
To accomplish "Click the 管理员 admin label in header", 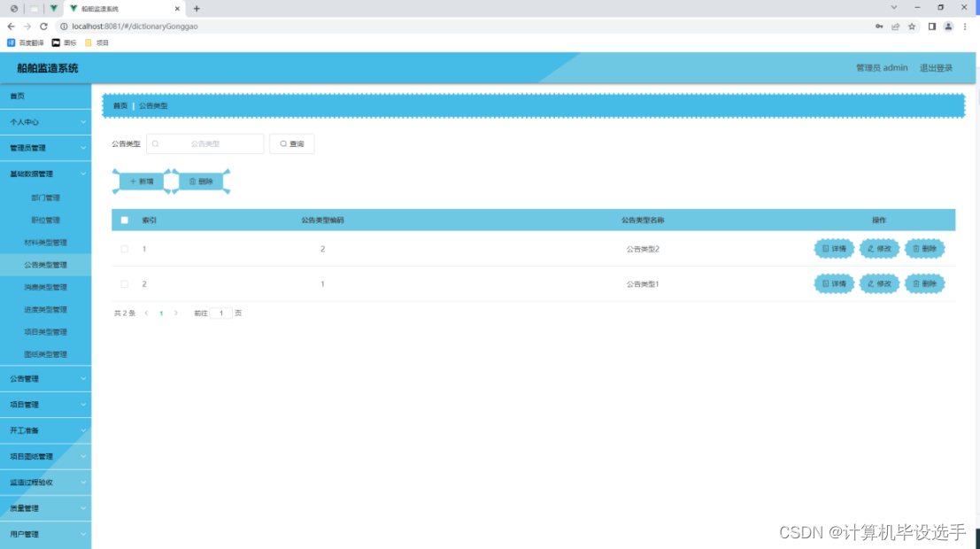I will coord(881,68).
